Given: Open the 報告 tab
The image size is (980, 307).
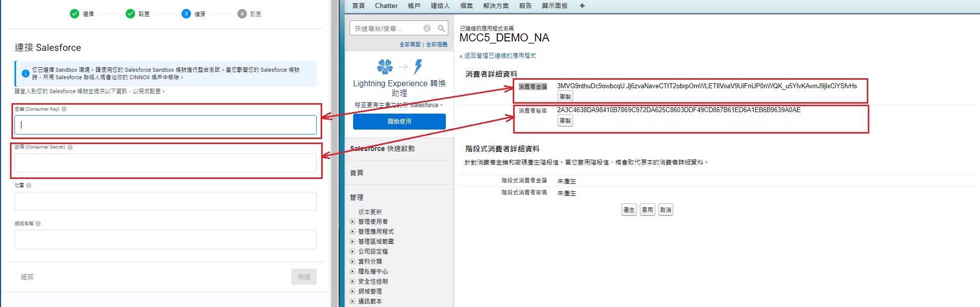Looking at the screenshot, I should click(526, 5).
